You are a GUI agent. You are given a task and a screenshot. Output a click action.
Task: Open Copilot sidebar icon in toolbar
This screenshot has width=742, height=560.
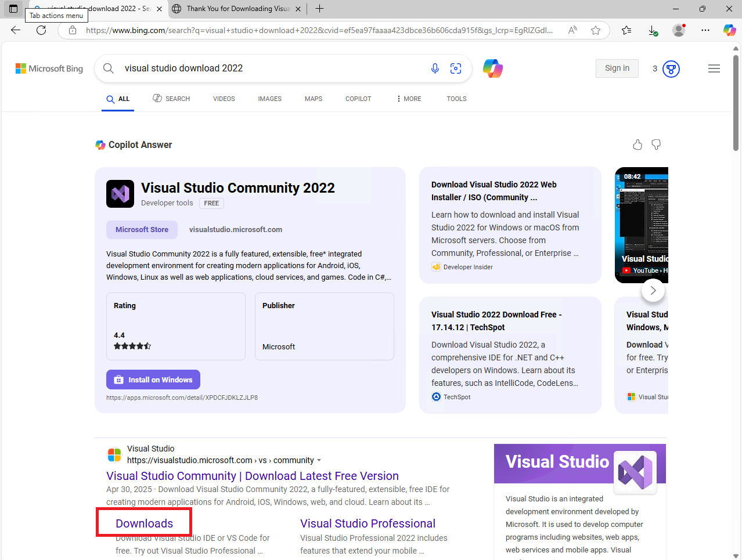[729, 30]
